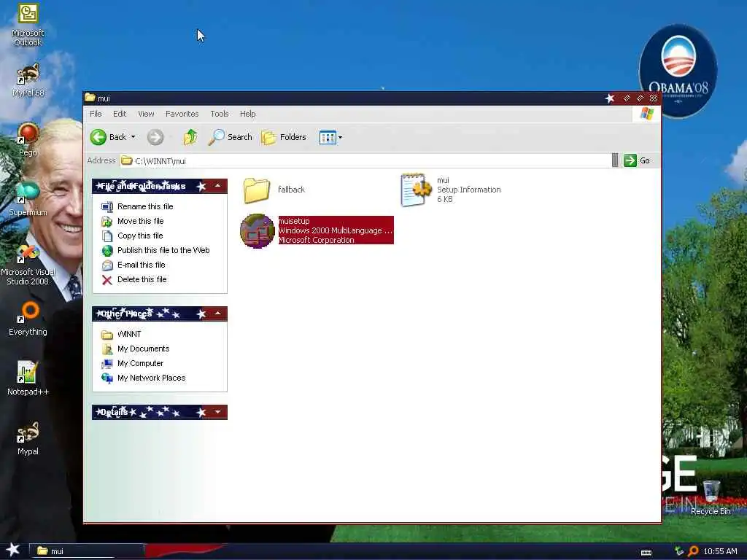Open the Views dropdown arrow
Viewport: 747px width, 560px height.
click(x=340, y=138)
